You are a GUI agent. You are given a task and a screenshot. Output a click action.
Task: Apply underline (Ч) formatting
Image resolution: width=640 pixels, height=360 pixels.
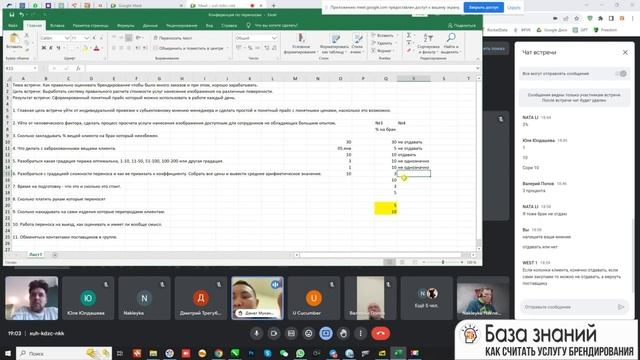click(x=58, y=48)
